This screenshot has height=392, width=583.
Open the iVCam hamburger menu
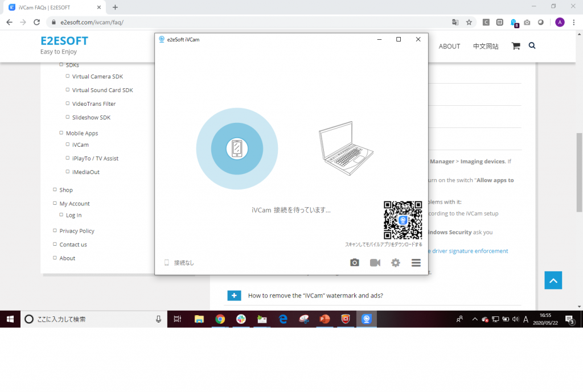point(416,263)
